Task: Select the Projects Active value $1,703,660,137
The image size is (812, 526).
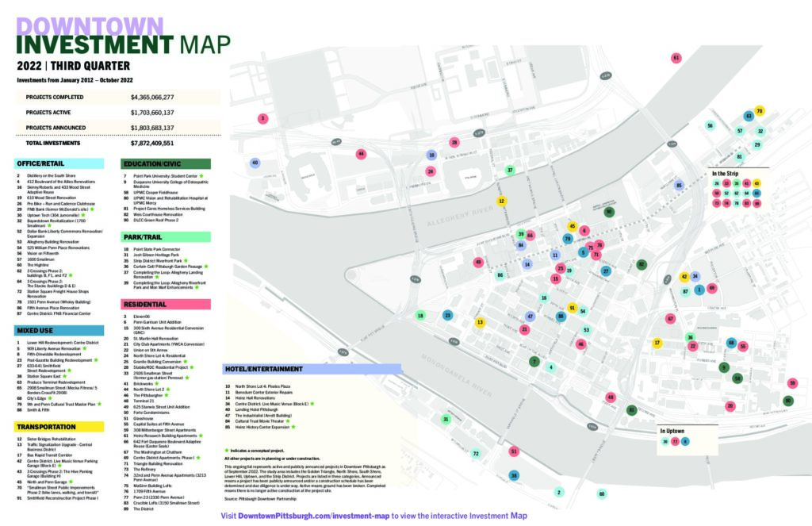Action: pos(152,113)
